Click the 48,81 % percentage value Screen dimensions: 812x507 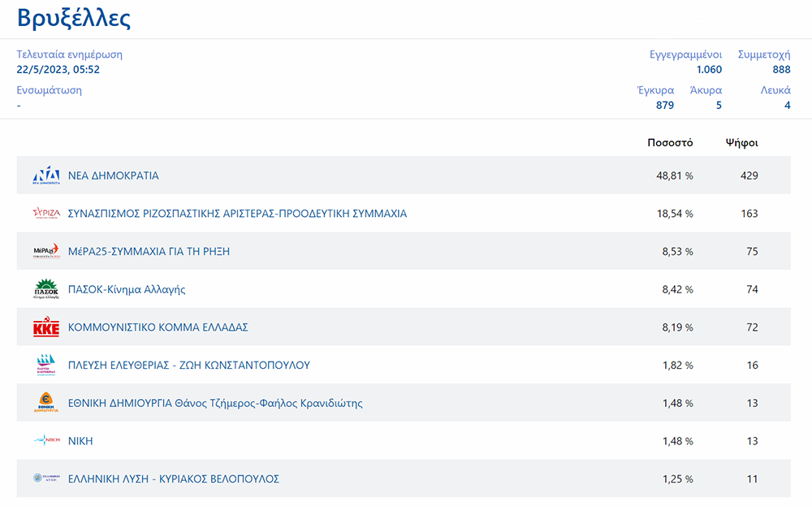click(674, 175)
